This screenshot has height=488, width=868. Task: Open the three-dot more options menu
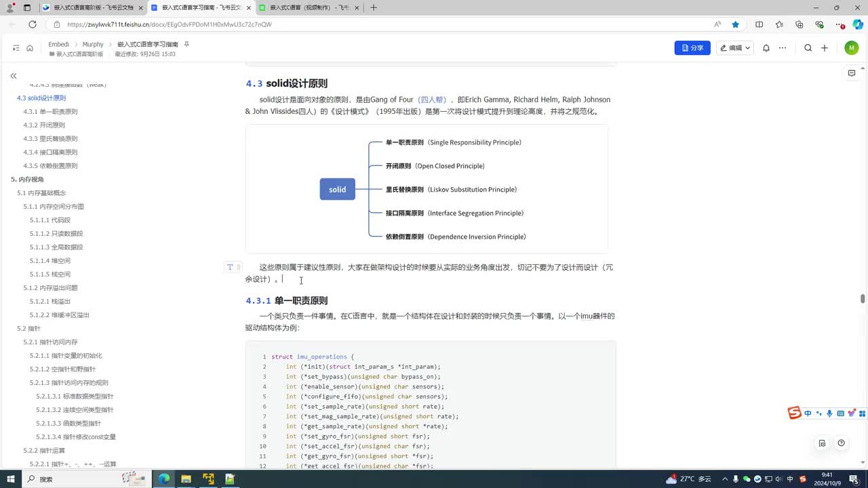pos(783,48)
